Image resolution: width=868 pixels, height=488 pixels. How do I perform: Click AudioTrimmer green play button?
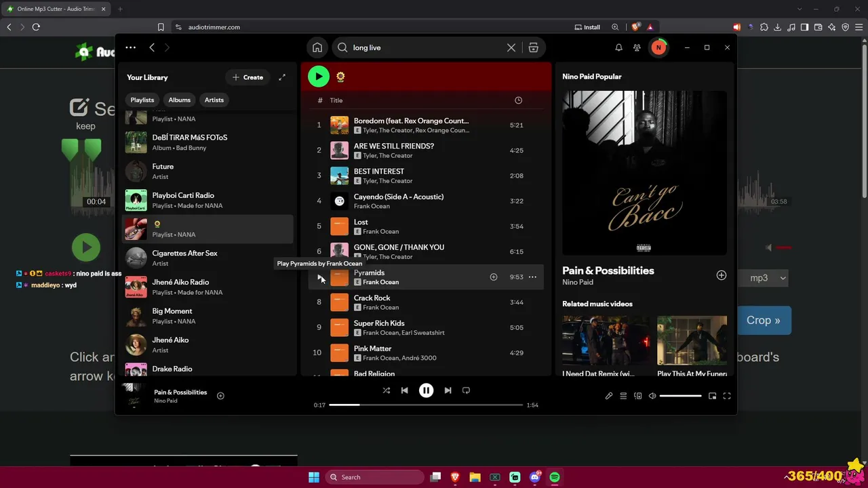click(x=86, y=247)
